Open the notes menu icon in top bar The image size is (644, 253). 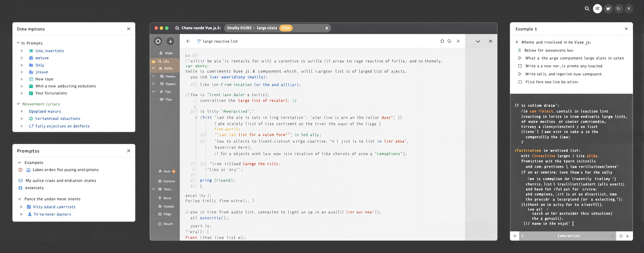[597, 8]
